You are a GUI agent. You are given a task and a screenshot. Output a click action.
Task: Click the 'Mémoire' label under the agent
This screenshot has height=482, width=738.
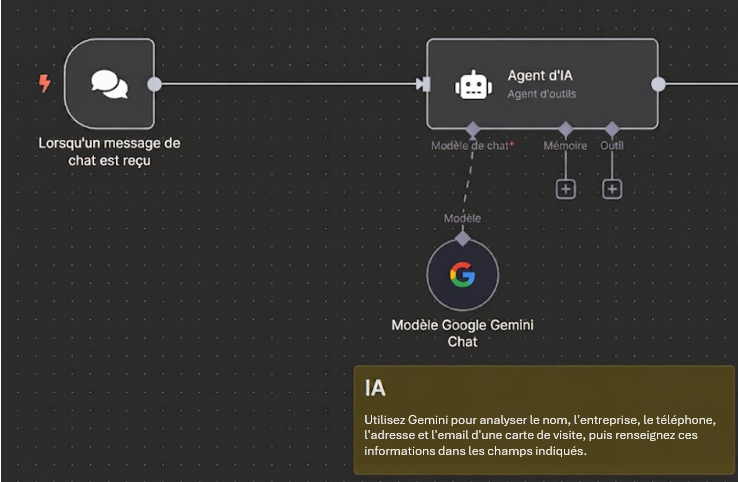pos(565,146)
